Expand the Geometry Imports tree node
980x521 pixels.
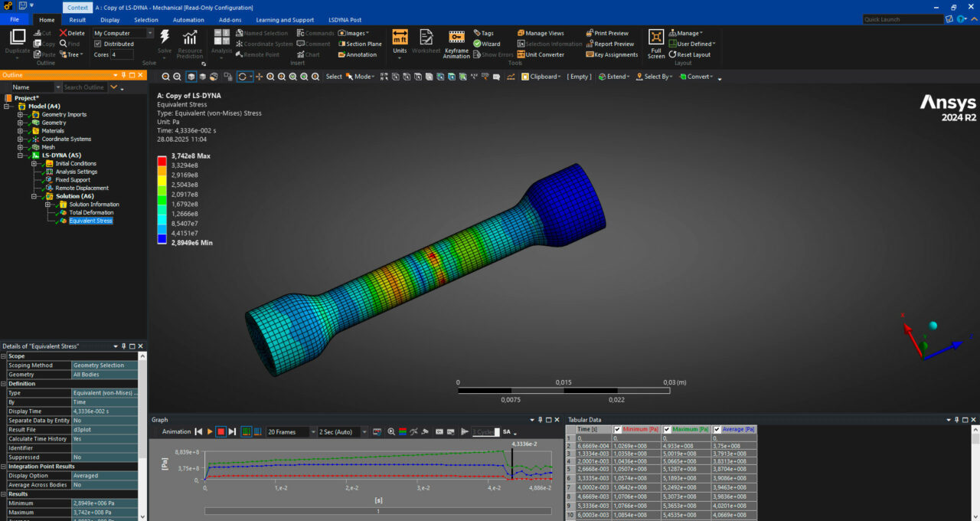[x=20, y=114]
